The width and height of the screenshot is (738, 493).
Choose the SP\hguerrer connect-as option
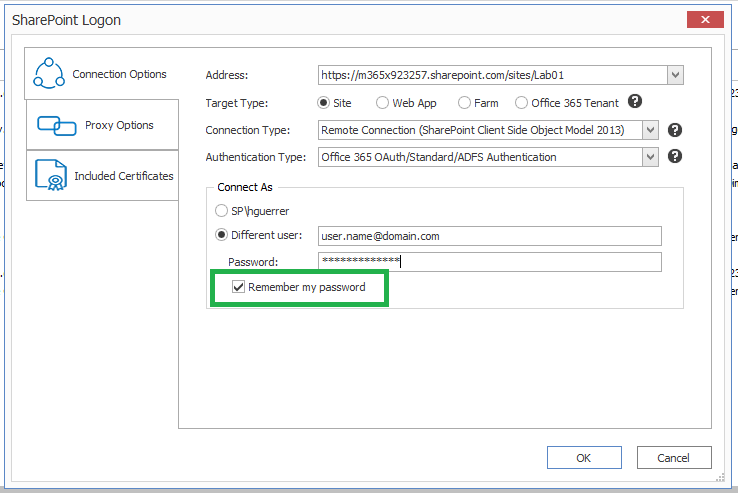(221, 210)
